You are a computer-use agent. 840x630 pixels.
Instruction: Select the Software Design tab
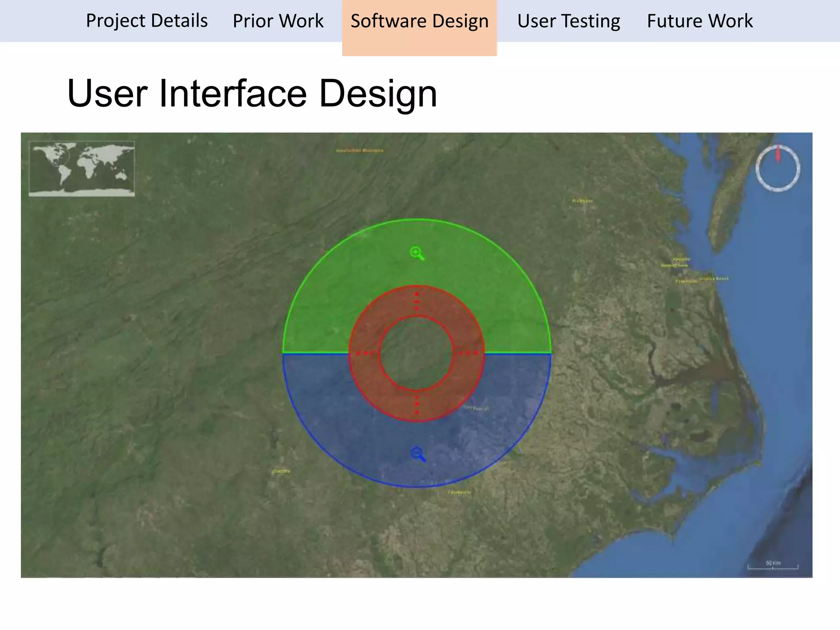420,27
